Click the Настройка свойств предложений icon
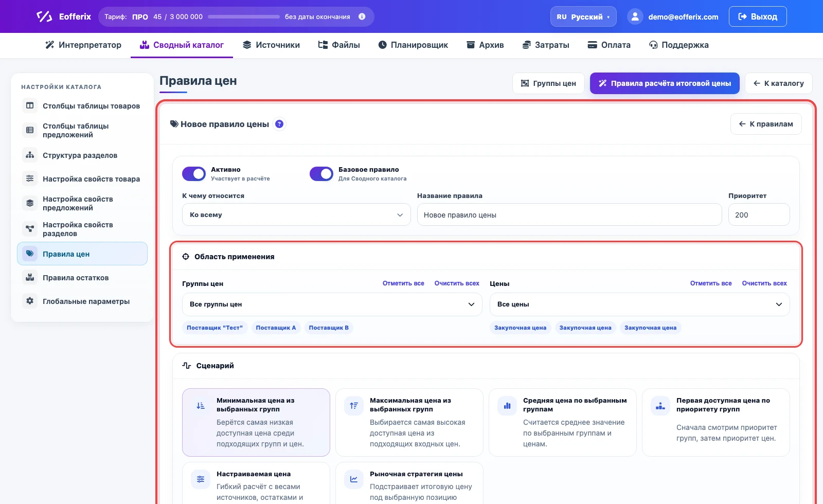This screenshot has width=823, height=504. (30, 203)
